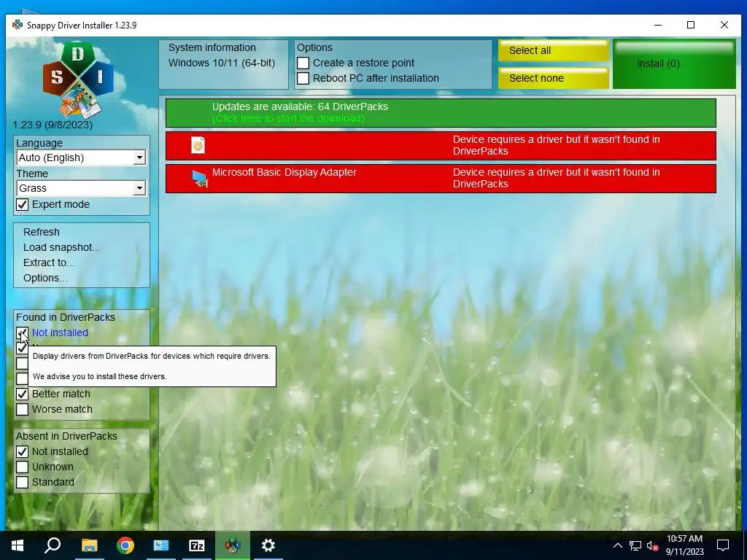Launch Google Chrome from taskbar
747x560 pixels.
coord(125,545)
